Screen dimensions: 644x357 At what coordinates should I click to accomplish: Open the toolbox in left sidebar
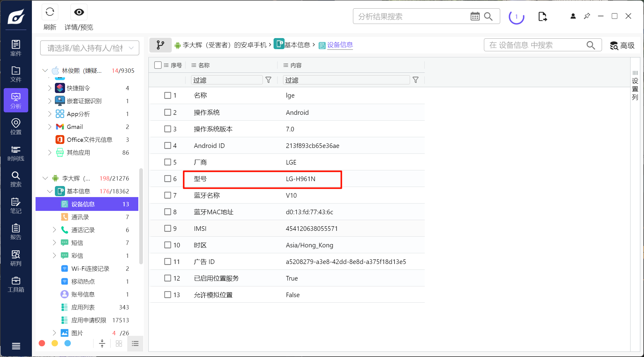point(16,285)
